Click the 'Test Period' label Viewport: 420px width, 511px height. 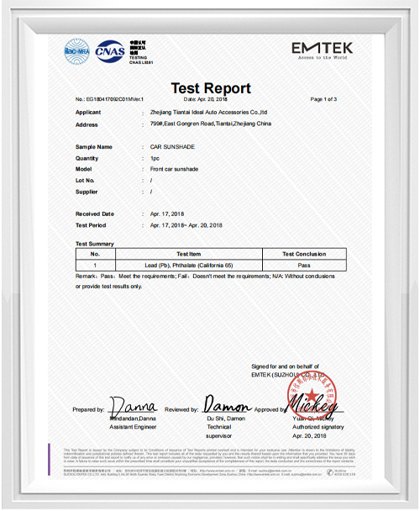pos(91,225)
